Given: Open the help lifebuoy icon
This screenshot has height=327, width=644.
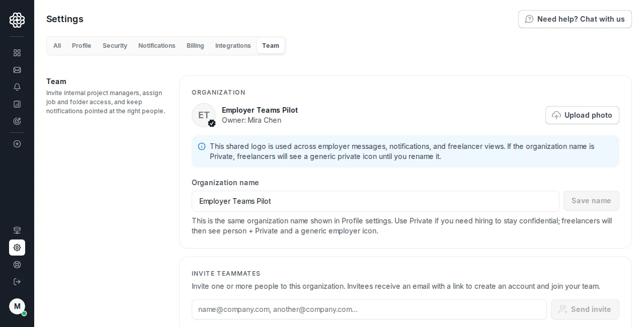Looking at the screenshot, I should [17, 265].
